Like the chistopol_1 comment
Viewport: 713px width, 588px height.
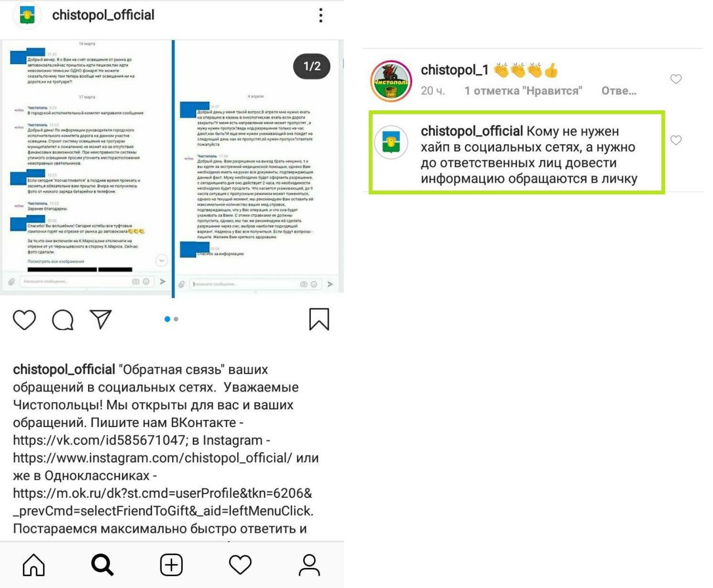[676, 79]
